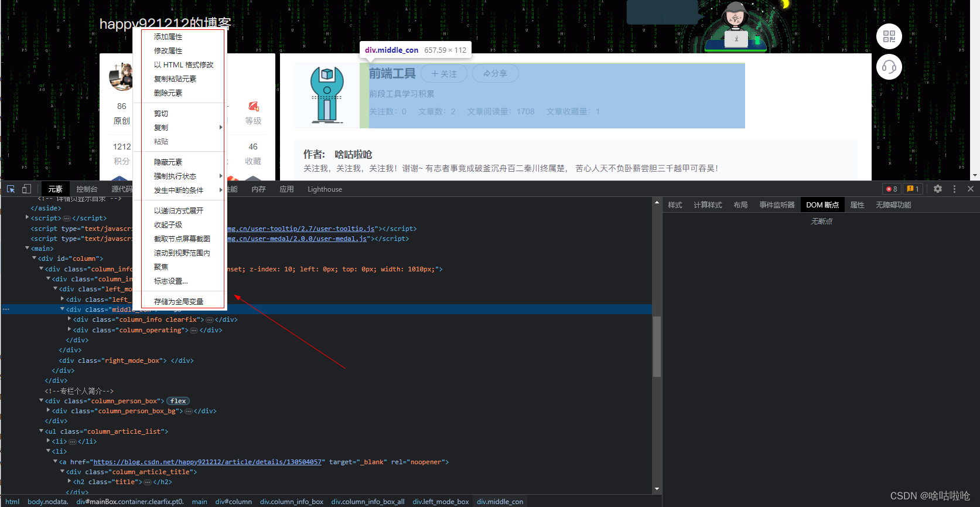980x507 pixels.
Task: Expand the column_info clearfix div node
Action: pos(69,319)
